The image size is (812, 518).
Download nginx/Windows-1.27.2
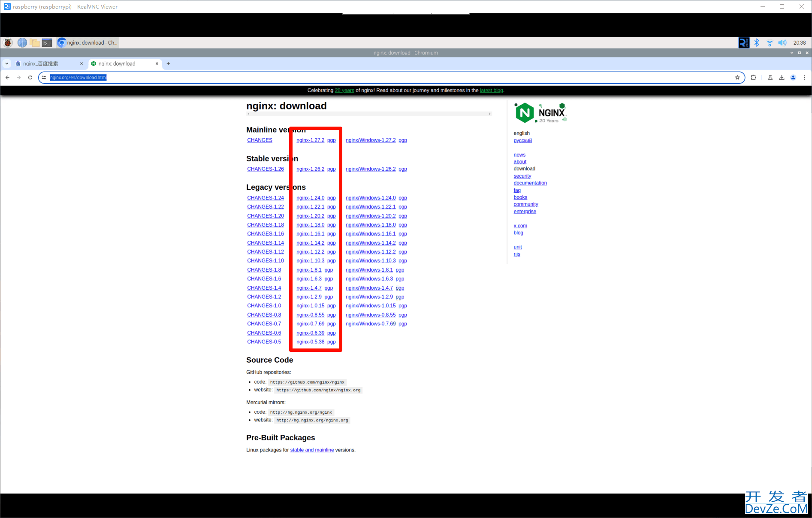(x=371, y=140)
